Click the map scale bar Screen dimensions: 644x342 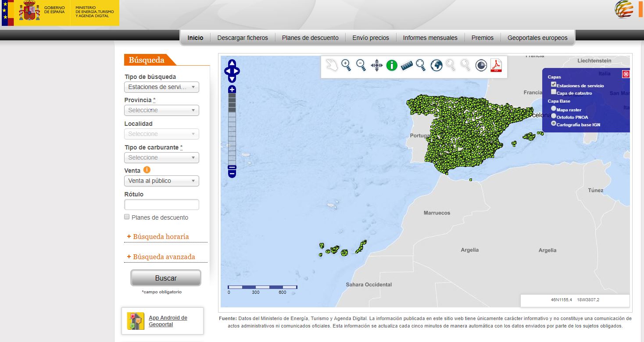pyautogui.click(x=262, y=289)
